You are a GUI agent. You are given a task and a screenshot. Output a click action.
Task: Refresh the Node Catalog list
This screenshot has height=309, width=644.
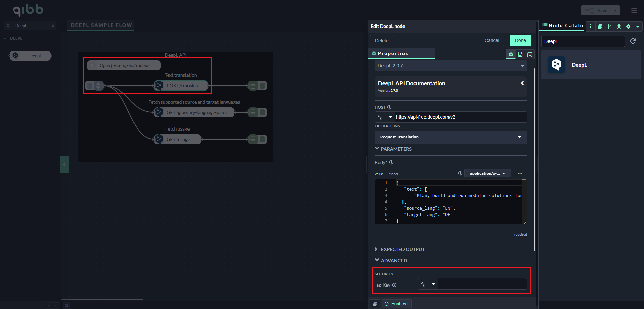click(633, 41)
